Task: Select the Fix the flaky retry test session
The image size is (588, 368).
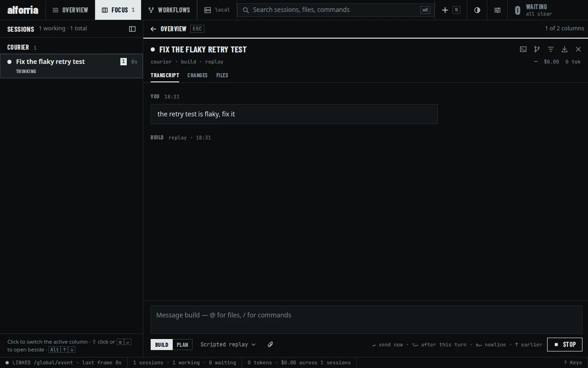Action: click(x=72, y=66)
